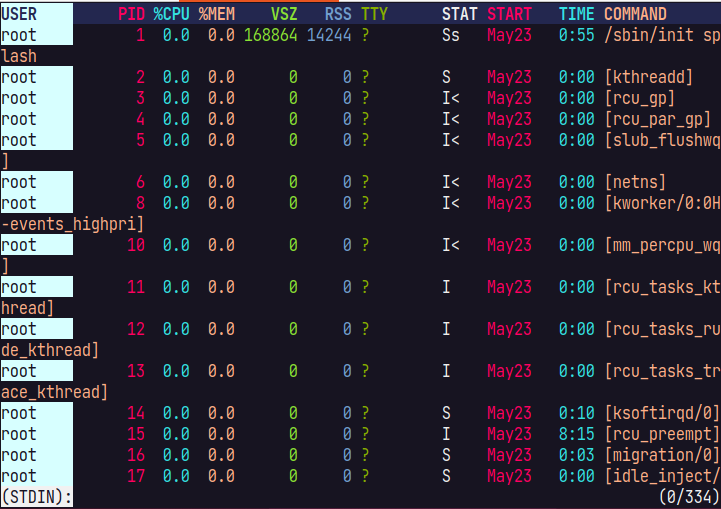721x509 pixels.
Task: Click the (STDIN): pager prompt
Action: [37, 497]
